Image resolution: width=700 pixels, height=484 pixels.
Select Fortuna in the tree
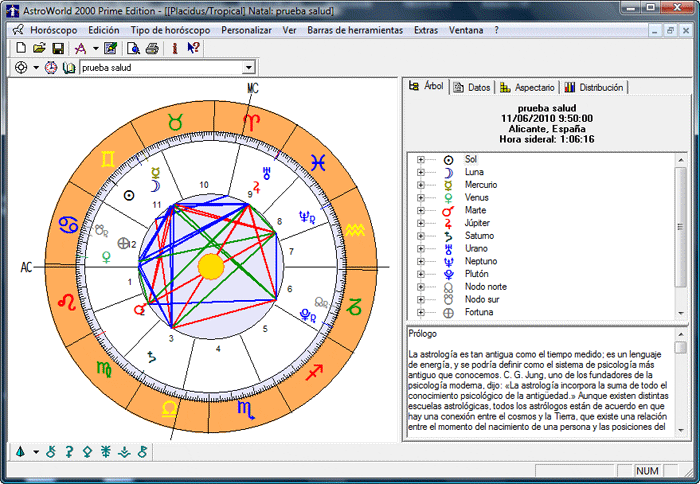tap(479, 312)
